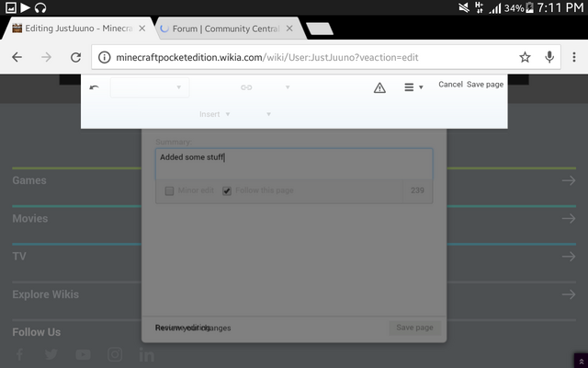Viewport: 588px width, 368px height.
Task: Click the 239 characters remaining counter
Action: [x=417, y=190]
